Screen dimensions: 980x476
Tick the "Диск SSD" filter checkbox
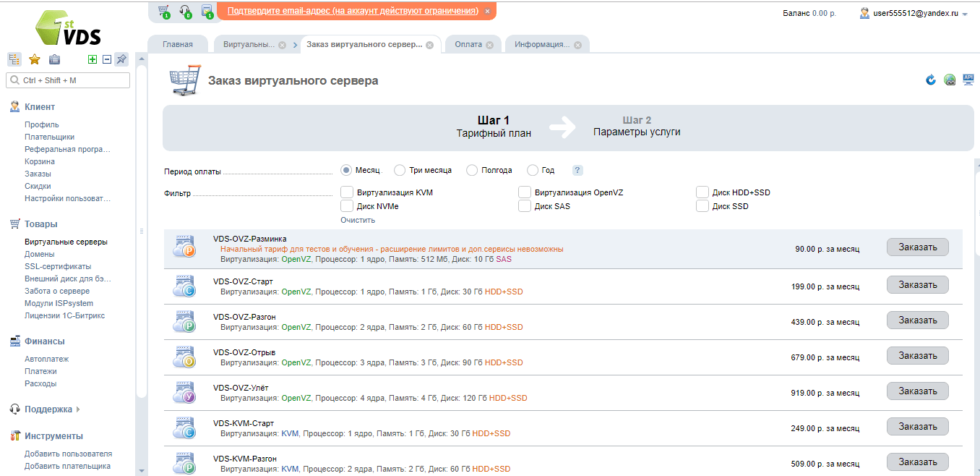[702, 206]
